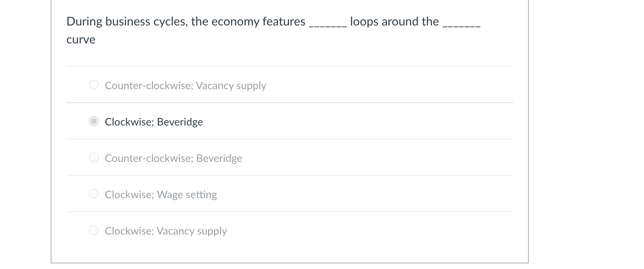Click the "Counter-clockwise; Beveridge" answer label
Screen dimensions: 644x269
(173, 158)
